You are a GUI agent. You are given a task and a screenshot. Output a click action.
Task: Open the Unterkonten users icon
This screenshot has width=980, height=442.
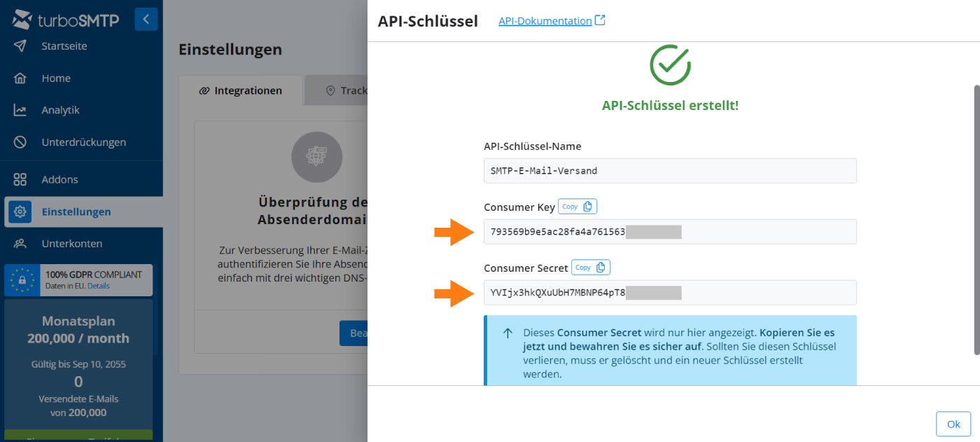[x=20, y=244]
